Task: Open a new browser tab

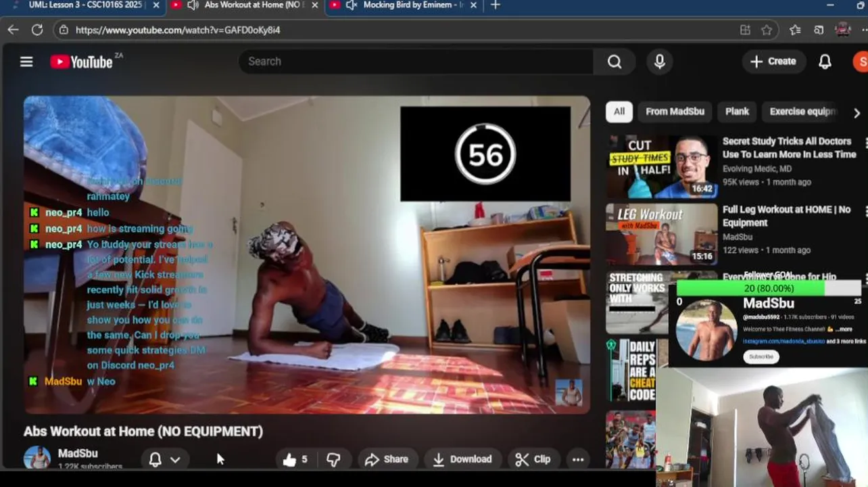Action: pos(496,5)
